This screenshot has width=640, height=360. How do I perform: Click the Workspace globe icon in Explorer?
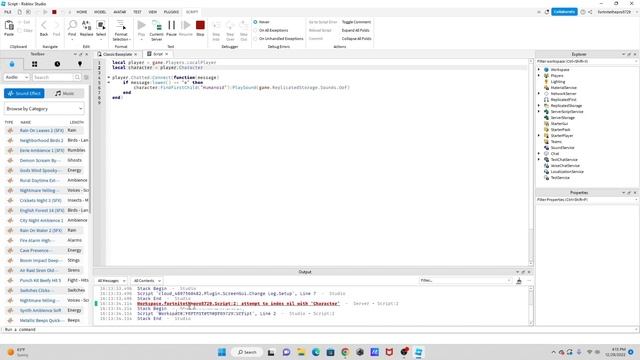coord(546,70)
